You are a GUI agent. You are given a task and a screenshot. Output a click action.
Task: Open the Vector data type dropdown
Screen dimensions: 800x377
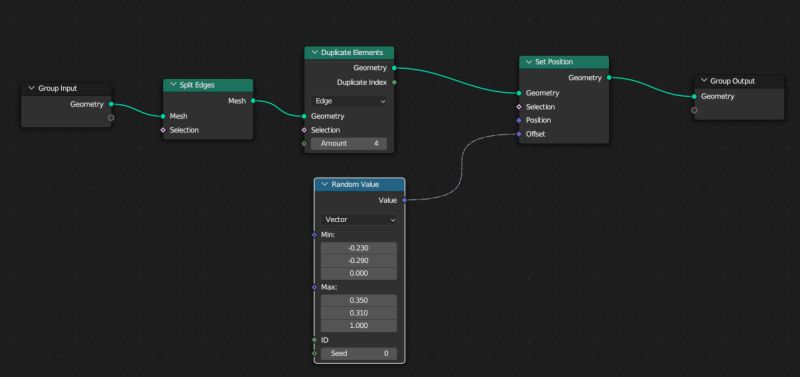click(359, 219)
